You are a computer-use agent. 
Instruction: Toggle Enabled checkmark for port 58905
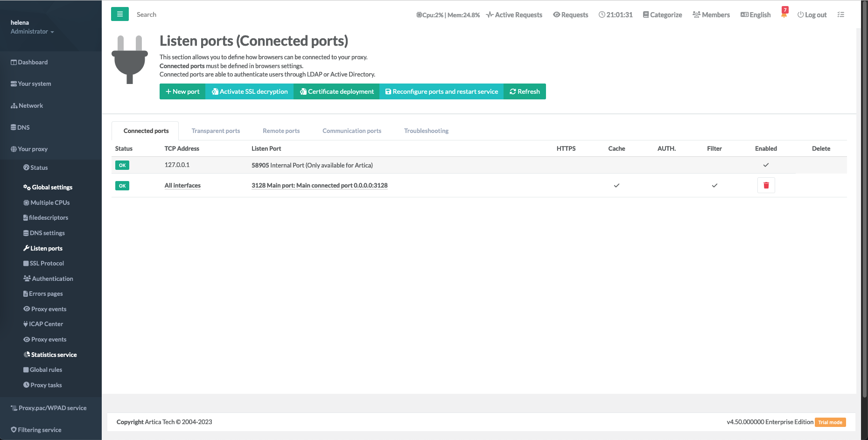tap(766, 165)
